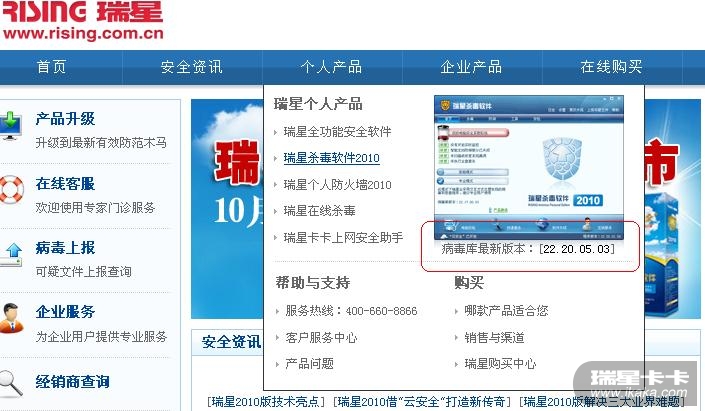
Task: Click 升级到最新有效防范木马 description
Action: click(x=101, y=143)
